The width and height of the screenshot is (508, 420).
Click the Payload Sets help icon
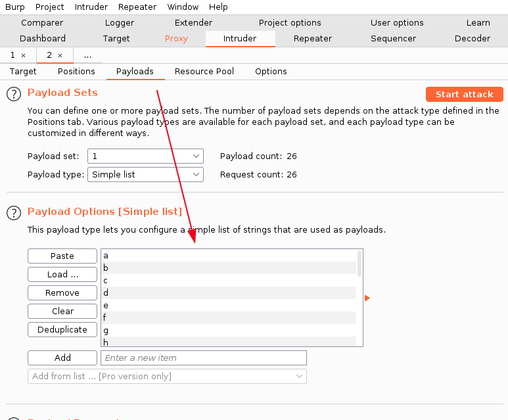tap(14, 94)
